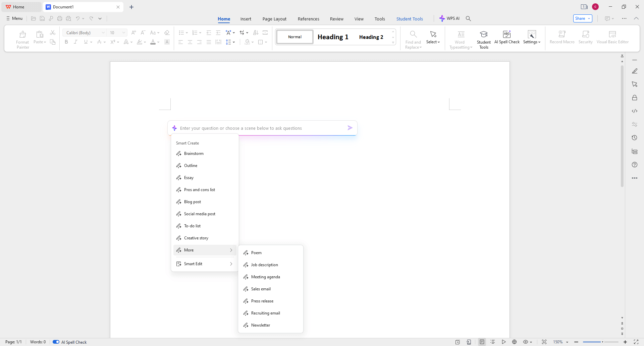Click the search magnifier next to WPS AI

tap(468, 19)
